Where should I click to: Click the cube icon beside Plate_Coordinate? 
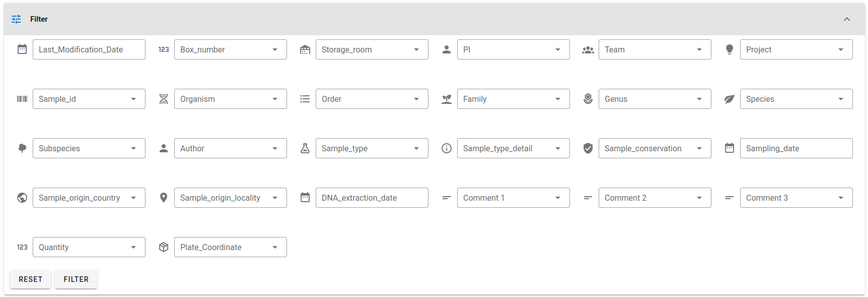164,247
